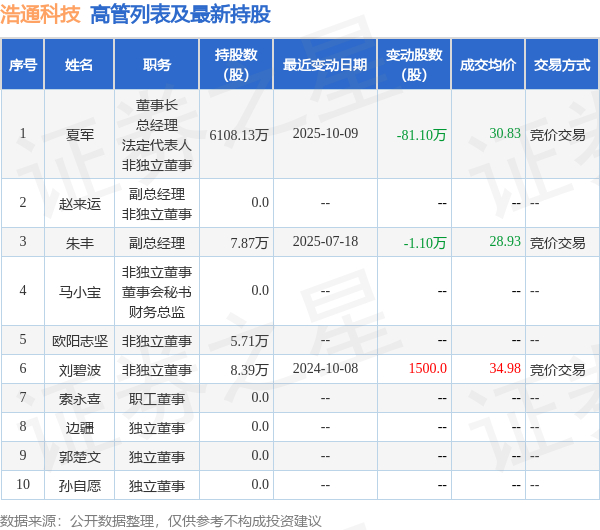Click the date 2025-10-09
The image size is (600, 530).
click(x=325, y=133)
